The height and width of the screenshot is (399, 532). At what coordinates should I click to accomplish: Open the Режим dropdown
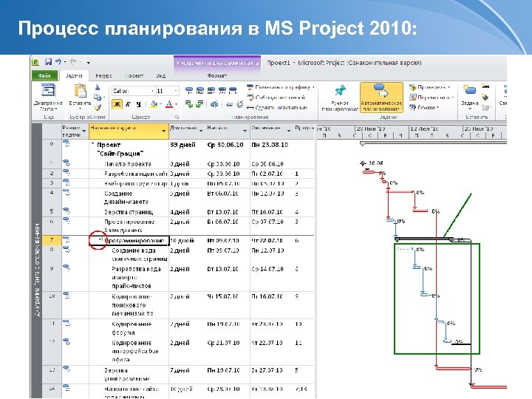click(424, 108)
